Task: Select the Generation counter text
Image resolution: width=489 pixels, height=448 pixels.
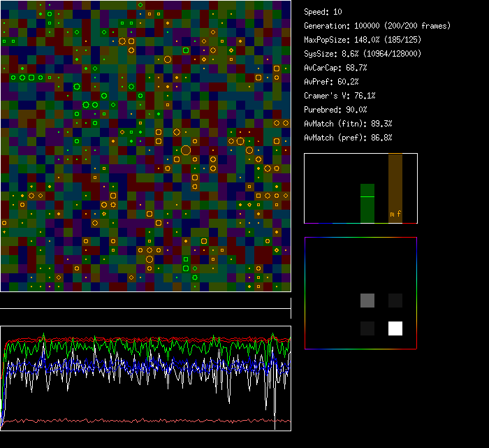Action: coord(377,26)
